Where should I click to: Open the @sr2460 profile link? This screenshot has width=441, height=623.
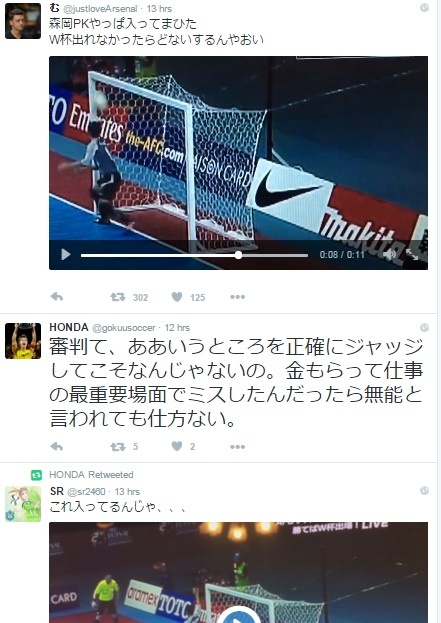pyautogui.click(x=86, y=492)
